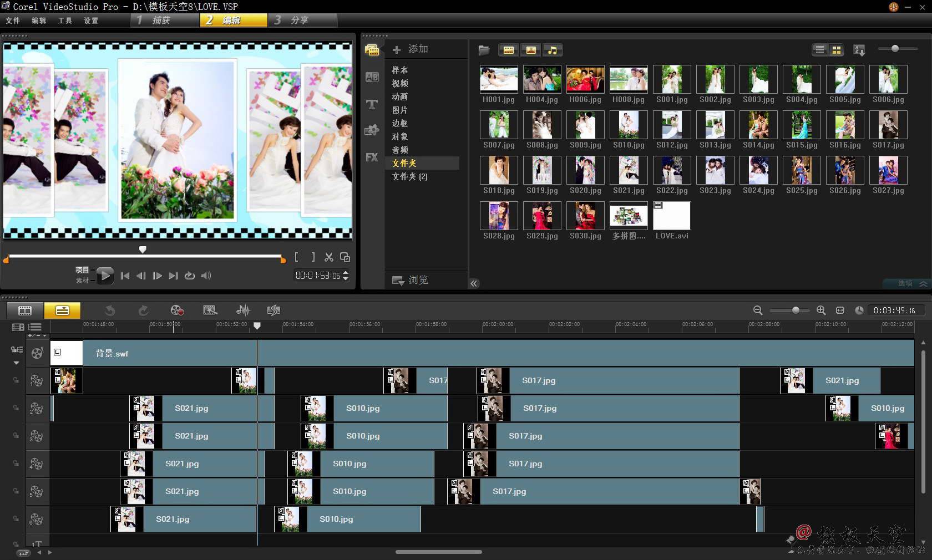Click the timecode stepper arrows
This screenshot has height=560, width=932.
click(x=346, y=276)
